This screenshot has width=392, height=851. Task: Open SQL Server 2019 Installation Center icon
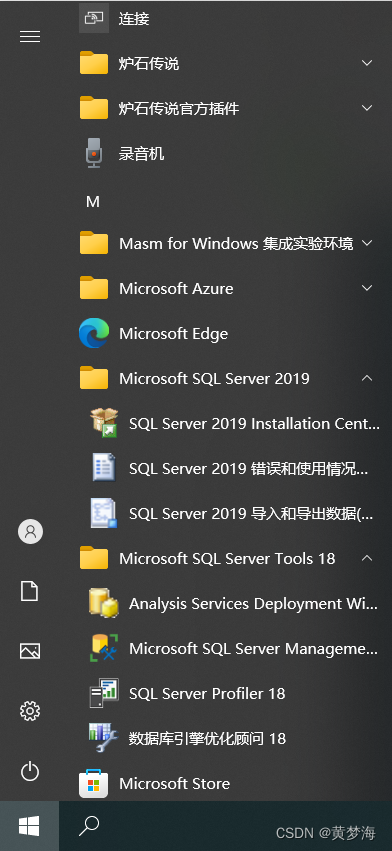(104, 423)
